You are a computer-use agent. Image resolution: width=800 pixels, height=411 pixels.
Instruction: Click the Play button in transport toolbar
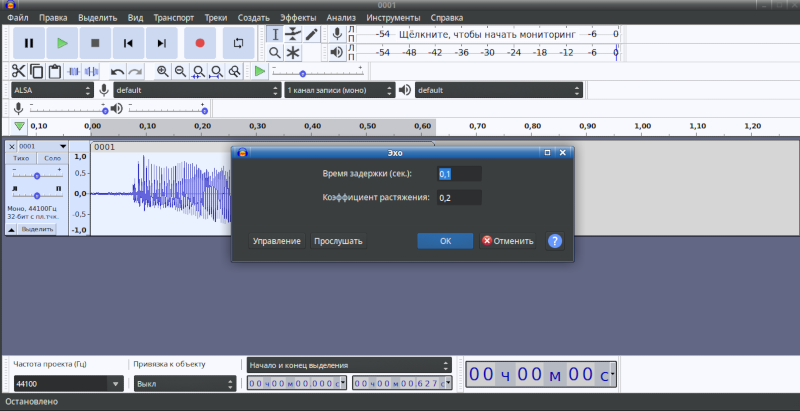coord(62,43)
